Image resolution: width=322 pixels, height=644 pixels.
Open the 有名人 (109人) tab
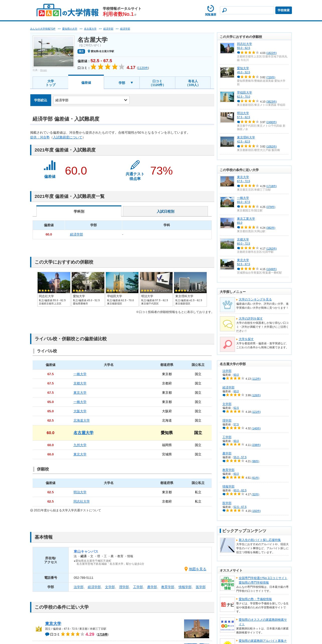click(x=193, y=83)
